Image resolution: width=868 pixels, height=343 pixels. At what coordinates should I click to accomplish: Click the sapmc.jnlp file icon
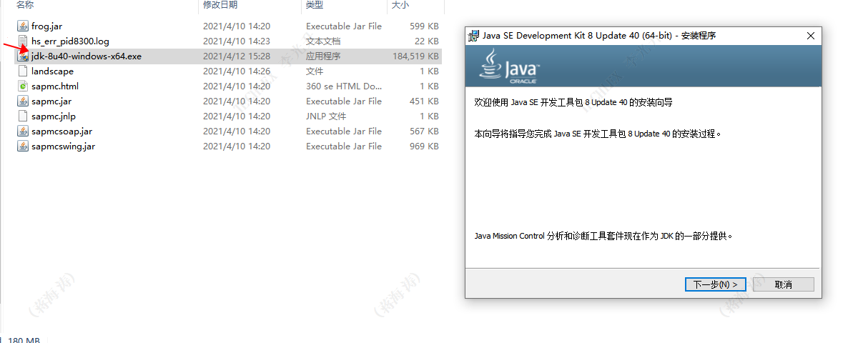23,116
